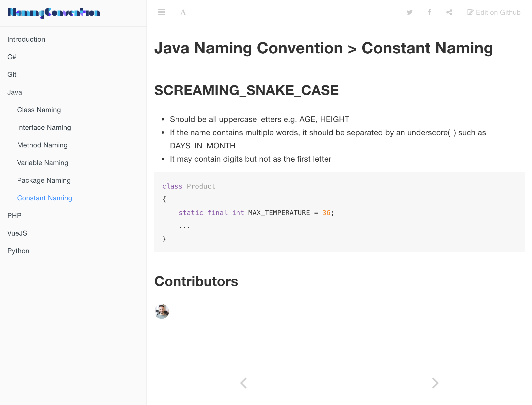The width and height of the screenshot is (532, 405).
Task: Click the font size "A" icon
Action: click(x=183, y=12)
